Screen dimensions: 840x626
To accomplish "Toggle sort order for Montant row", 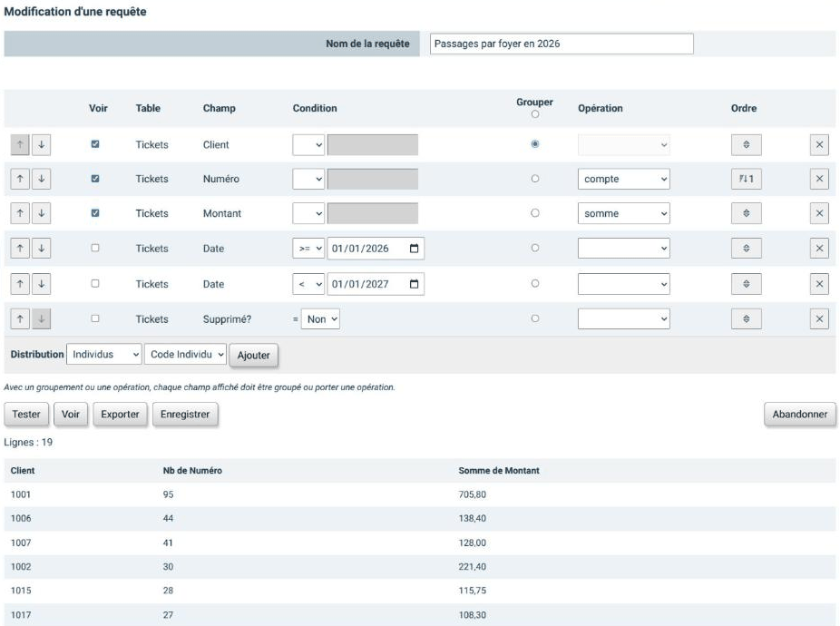I will [747, 213].
